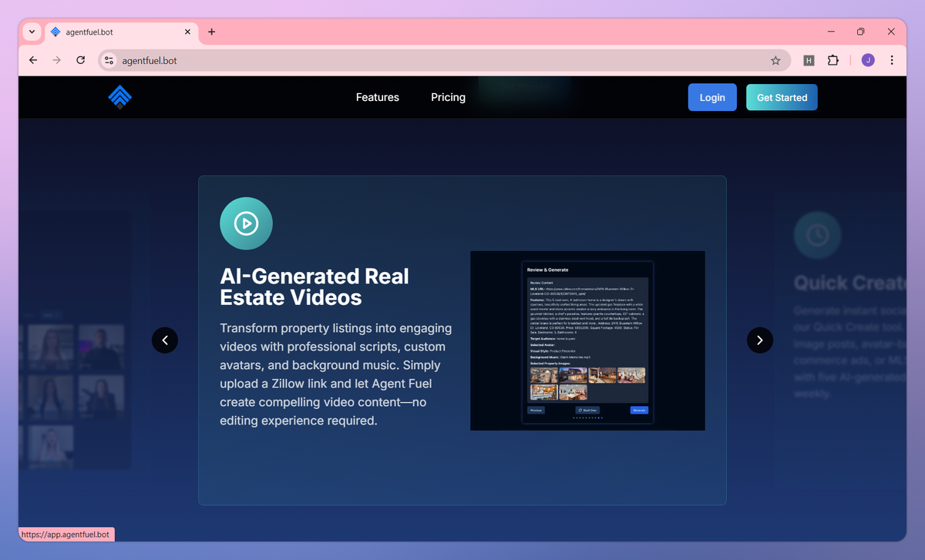Close the agentfuel.bot tab
The height and width of the screenshot is (560, 925).
(187, 32)
